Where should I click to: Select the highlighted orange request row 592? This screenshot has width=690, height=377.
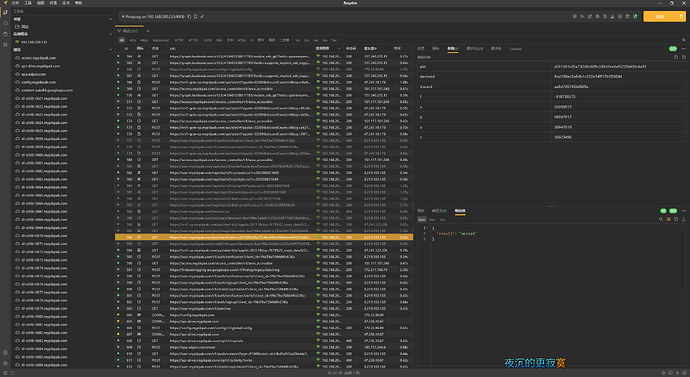tap(264, 237)
